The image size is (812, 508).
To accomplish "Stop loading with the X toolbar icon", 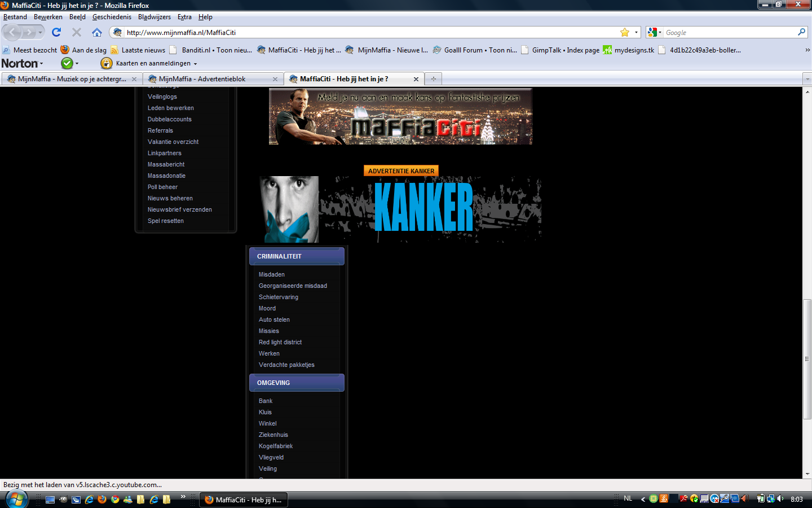I will tap(77, 32).
